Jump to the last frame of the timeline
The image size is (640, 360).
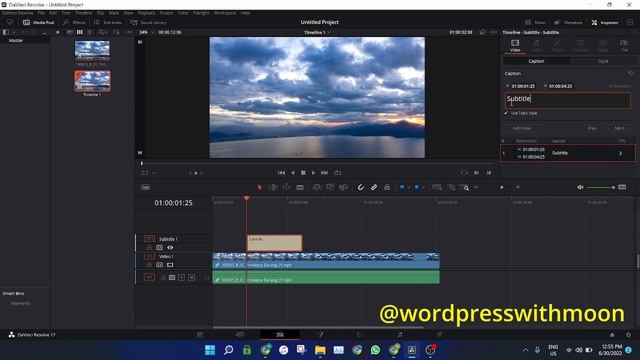pos(324,173)
